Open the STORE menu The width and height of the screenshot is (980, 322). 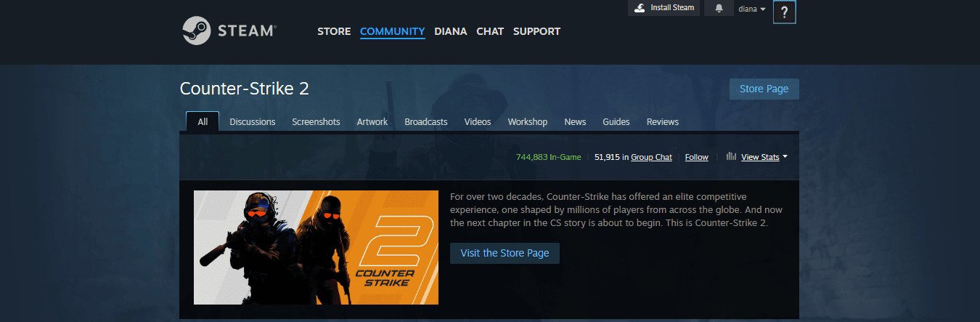tap(334, 31)
